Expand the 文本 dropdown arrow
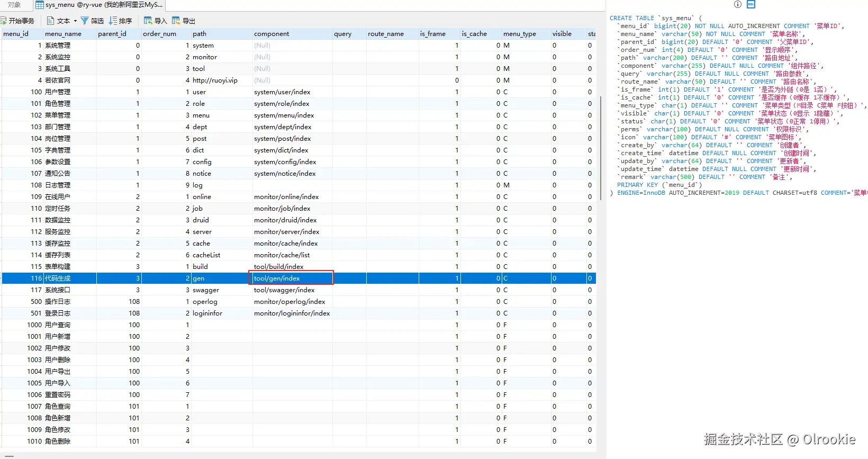Viewport: 868px width, 459px height. (75, 21)
